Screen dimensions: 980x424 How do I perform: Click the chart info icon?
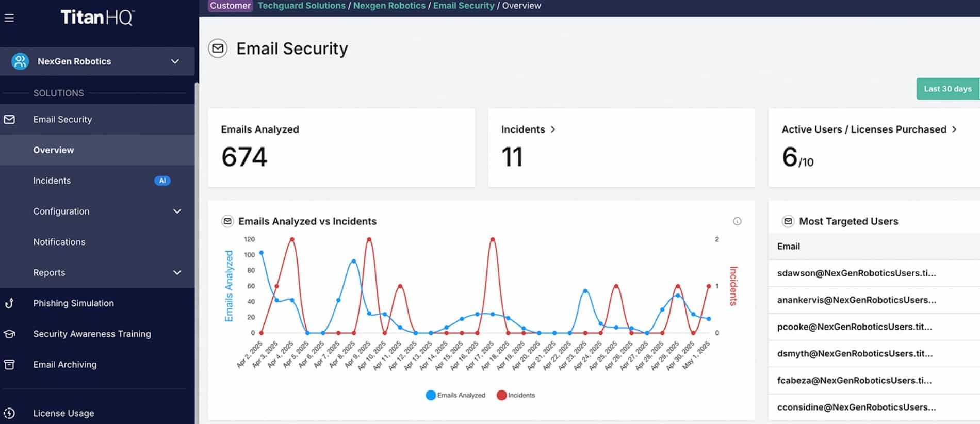737,221
